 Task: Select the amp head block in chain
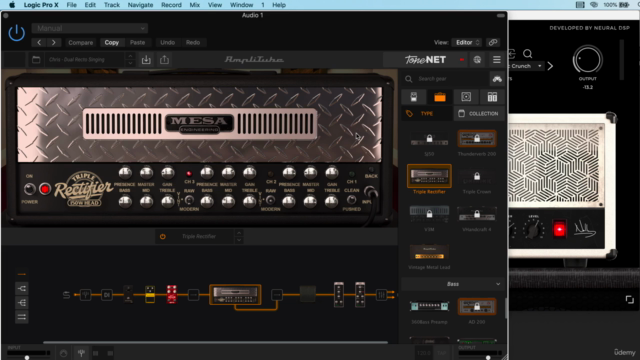pyautogui.click(x=235, y=295)
